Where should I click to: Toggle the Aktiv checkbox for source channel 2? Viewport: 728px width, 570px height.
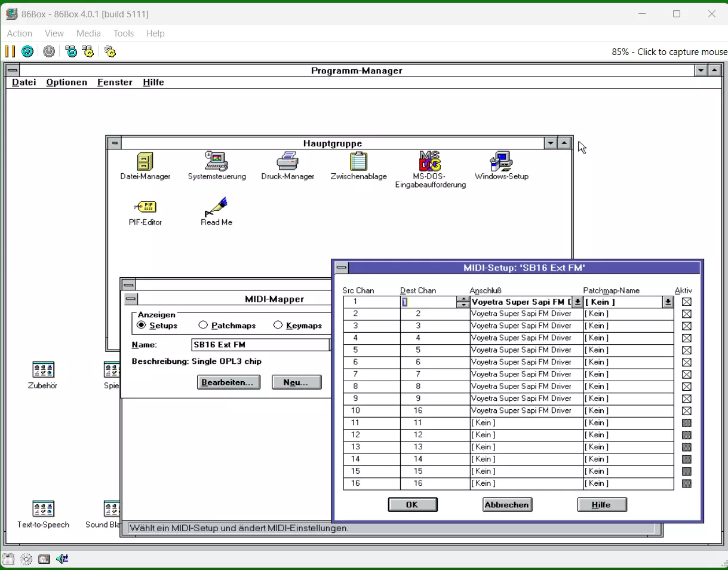(x=687, y=314)
